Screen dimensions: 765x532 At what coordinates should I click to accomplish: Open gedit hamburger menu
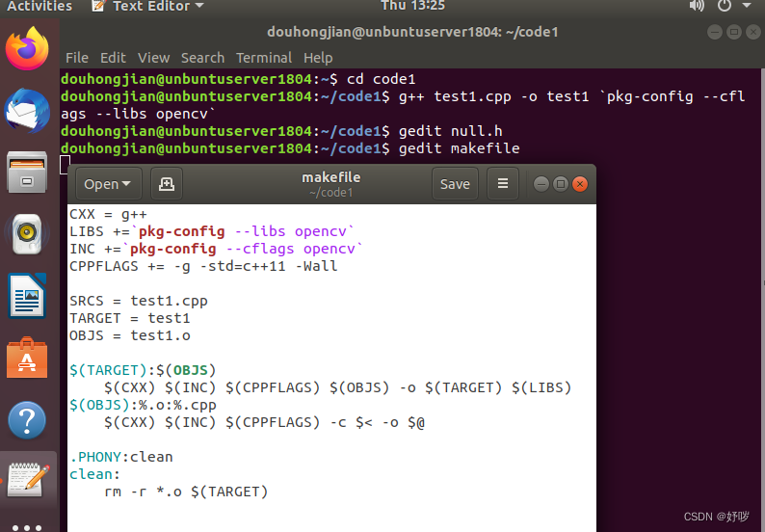click(x=503, y=184)
